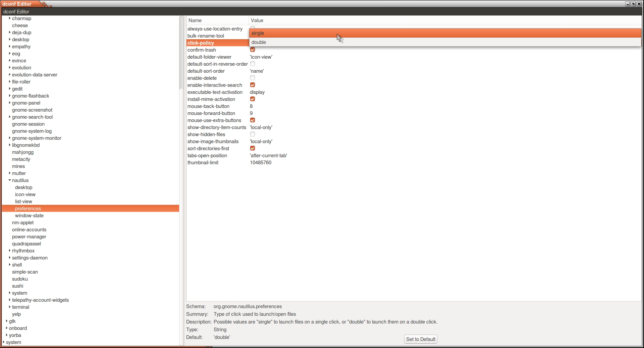Screen dimensions: 644x348
Task: Enable the show-hidden-files checkbox
Action: [x=253, y=134]
